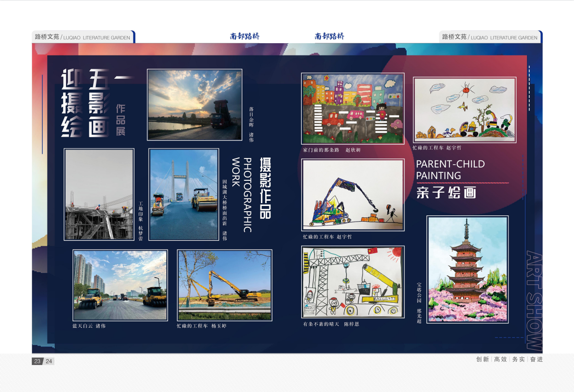Click the left page header 路桥文苑
The image size is (574, 392).
(x=47, y=37)
